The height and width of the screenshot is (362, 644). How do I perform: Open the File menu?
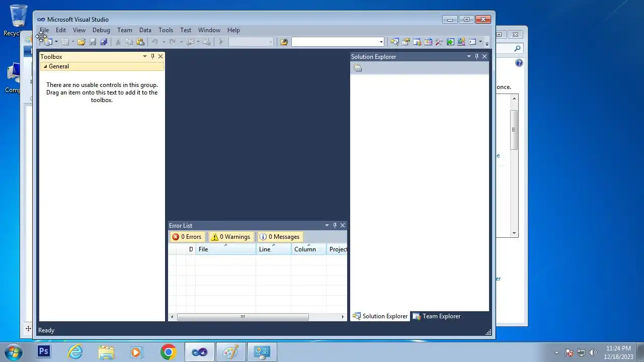click(x=44, y=30)
